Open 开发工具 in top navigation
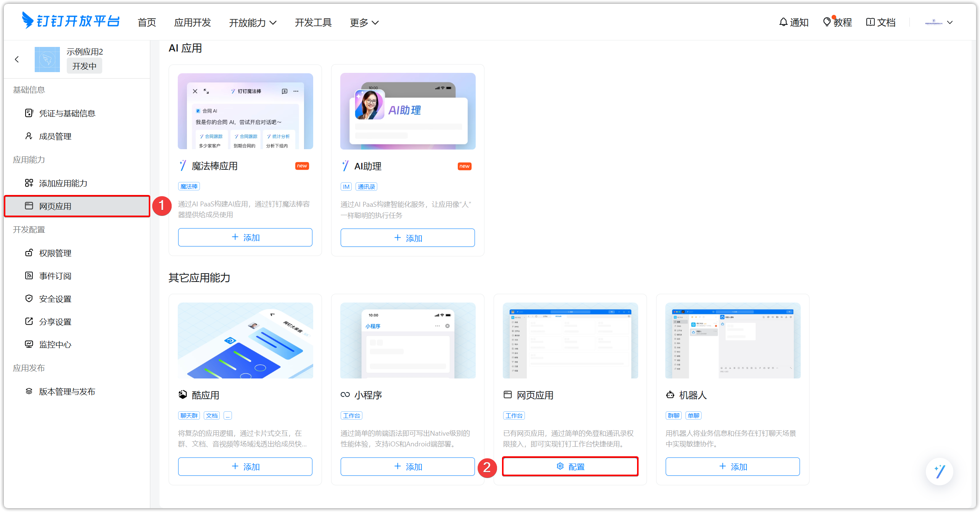 pos(313,23)
